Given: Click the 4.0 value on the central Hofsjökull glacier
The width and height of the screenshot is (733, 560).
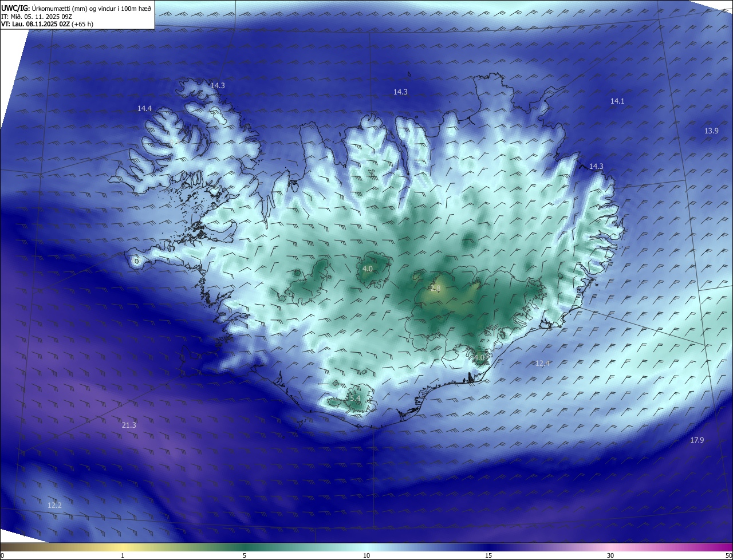Looking at the screenshot, I should click(x=368, y=269).
